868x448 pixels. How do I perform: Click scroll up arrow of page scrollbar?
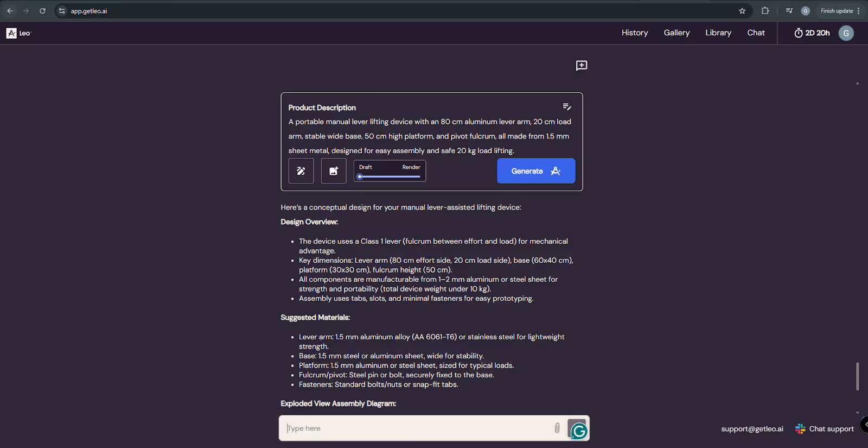point(857,84)
